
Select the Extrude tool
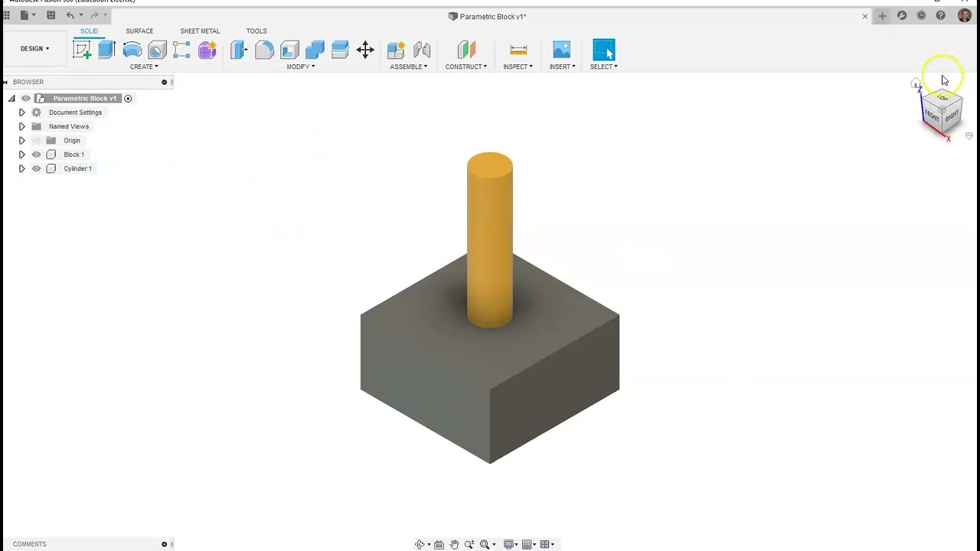(x=106, y=51)
